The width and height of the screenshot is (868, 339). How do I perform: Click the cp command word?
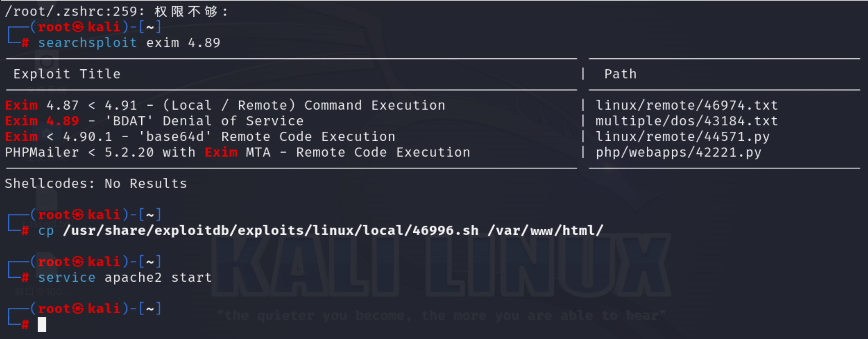(x=46, y=231)
